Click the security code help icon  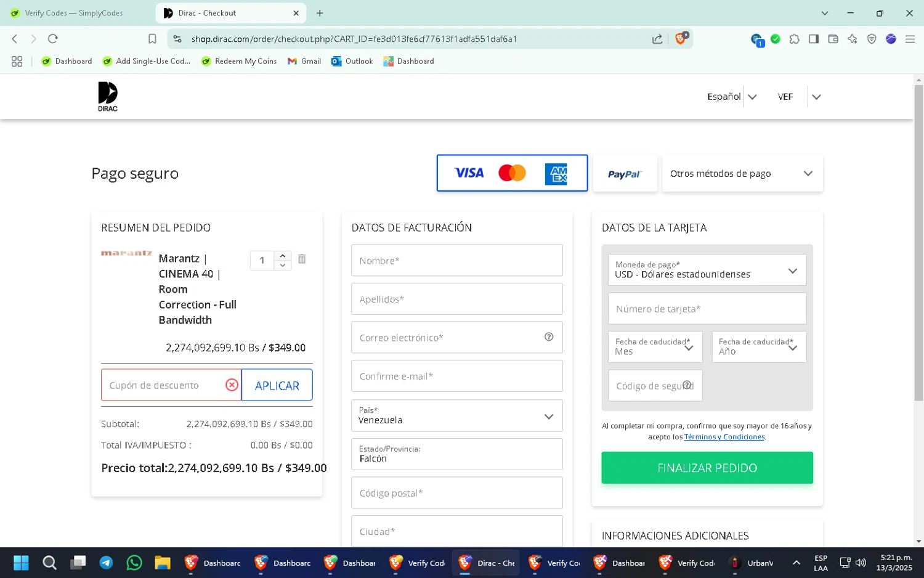tap(687, 385)
